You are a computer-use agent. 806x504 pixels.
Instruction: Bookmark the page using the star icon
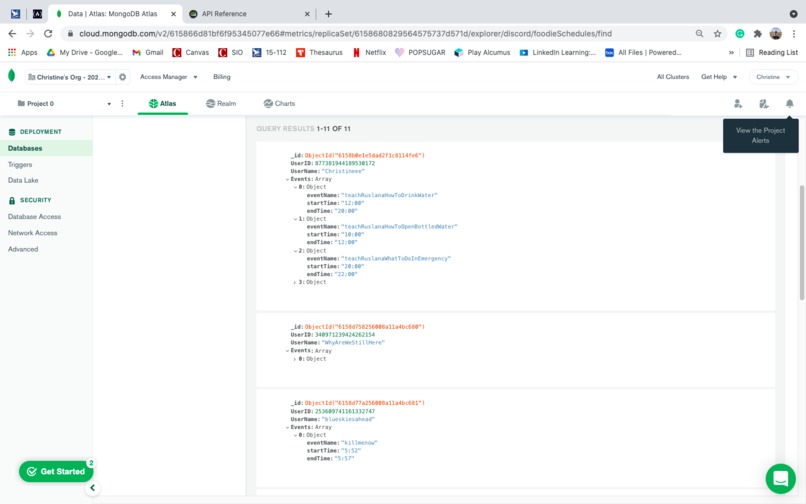[717, 33]
